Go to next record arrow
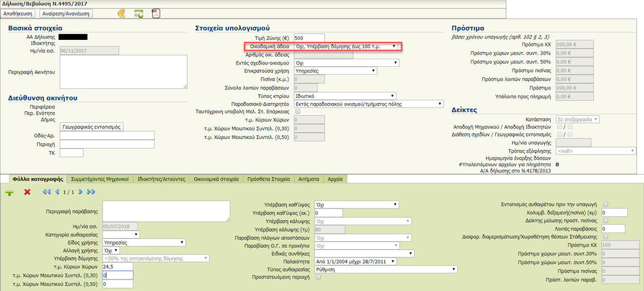The height and width of the screenshot is (291, 644). (x=80, y=192)
